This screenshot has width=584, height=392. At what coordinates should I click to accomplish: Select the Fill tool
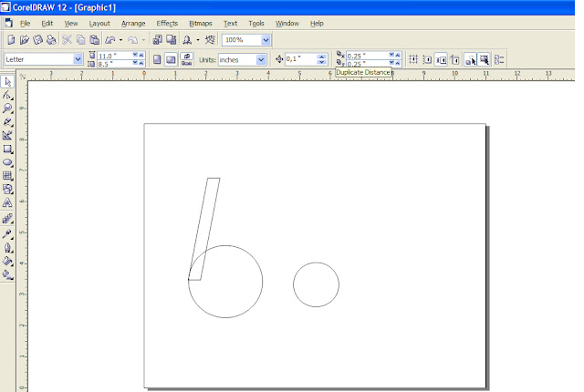pos(7,261)
